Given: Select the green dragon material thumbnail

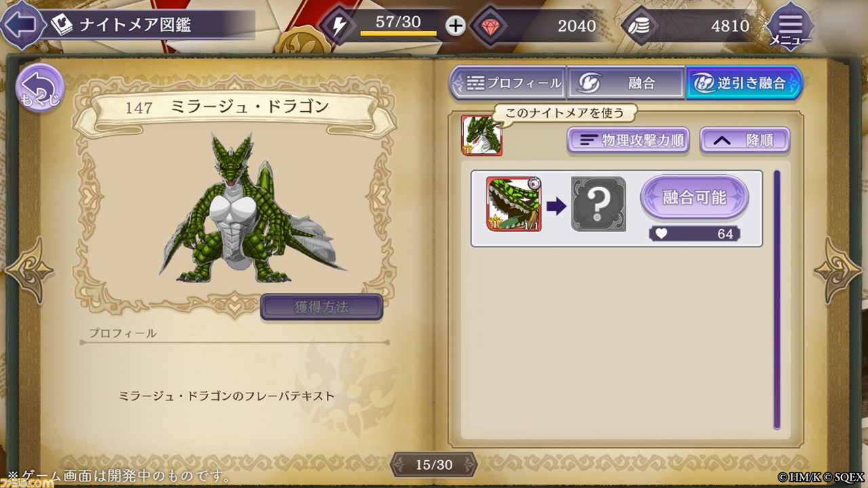Looking at the screenshot, I should point(514,204).
